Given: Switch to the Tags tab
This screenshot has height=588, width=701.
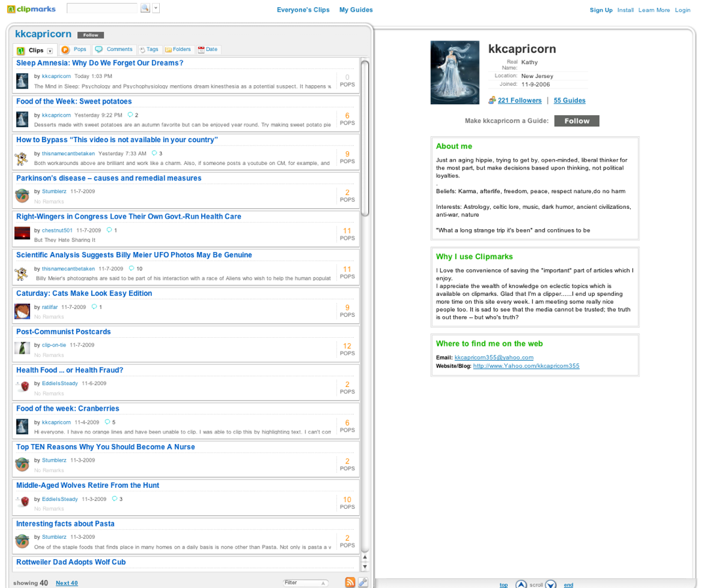Looking at the screenshot, I should click(x=149, y=50).
